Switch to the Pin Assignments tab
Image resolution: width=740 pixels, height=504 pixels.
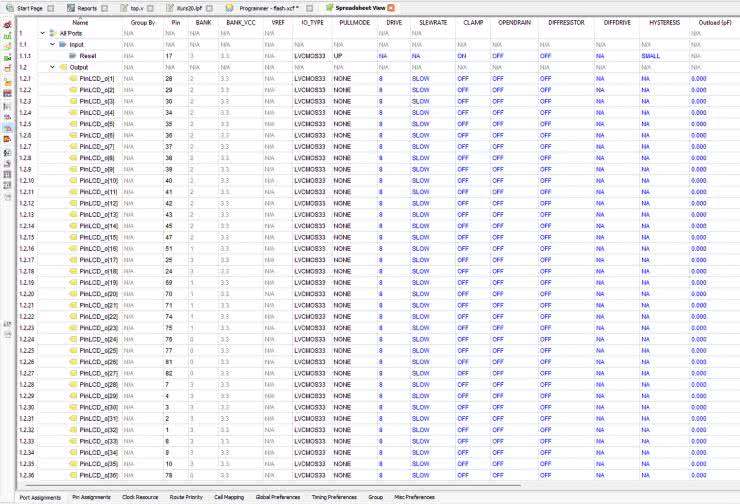coord(91,497)
